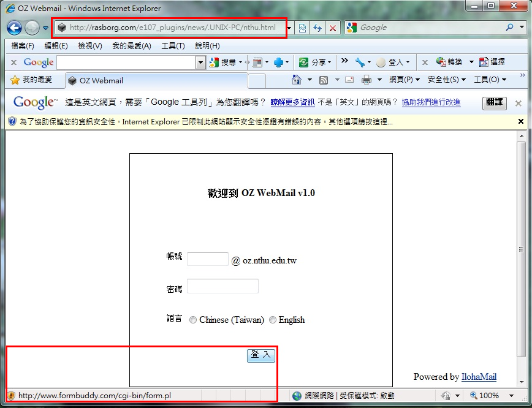Click the browser Back arrow button

(x=14, y=28)
